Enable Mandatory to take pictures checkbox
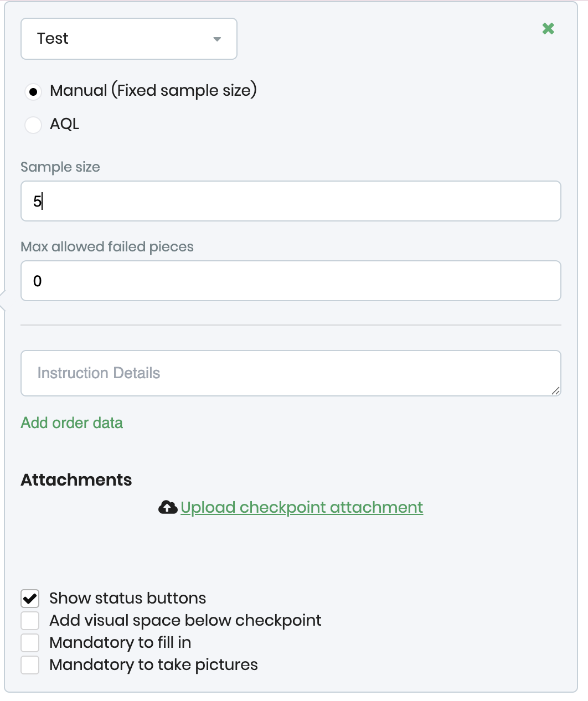This screenshot has height=701, width=588. pos(30,665)
